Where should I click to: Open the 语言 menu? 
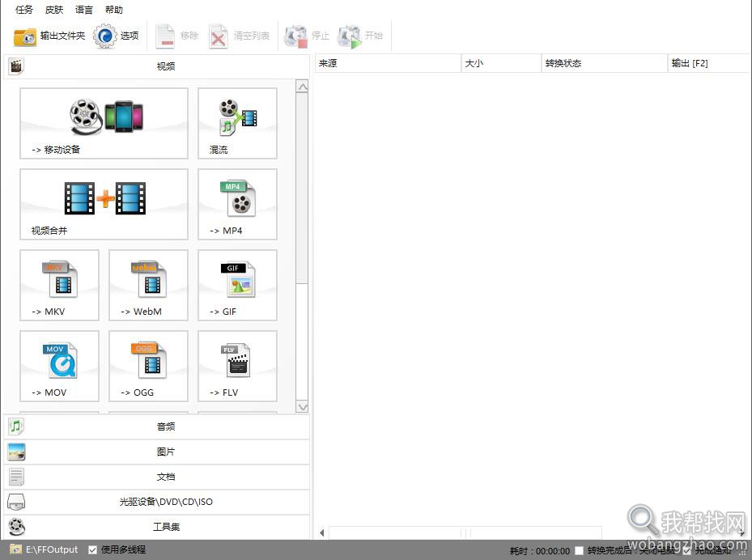click(x=84, y=10)
